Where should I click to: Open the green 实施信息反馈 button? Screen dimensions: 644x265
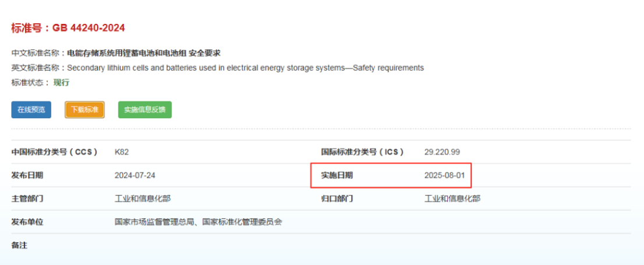[144, 109]
